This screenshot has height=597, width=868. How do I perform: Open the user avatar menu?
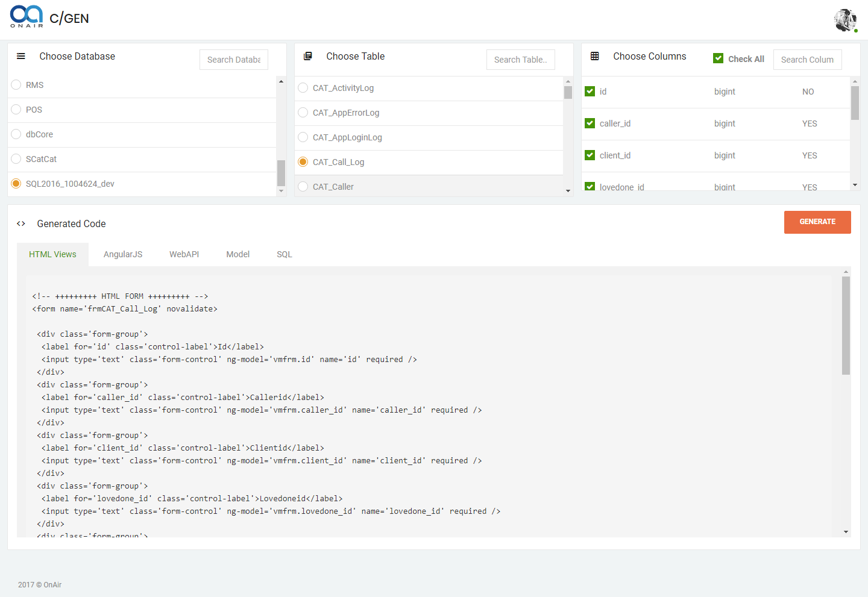[845, 20]
